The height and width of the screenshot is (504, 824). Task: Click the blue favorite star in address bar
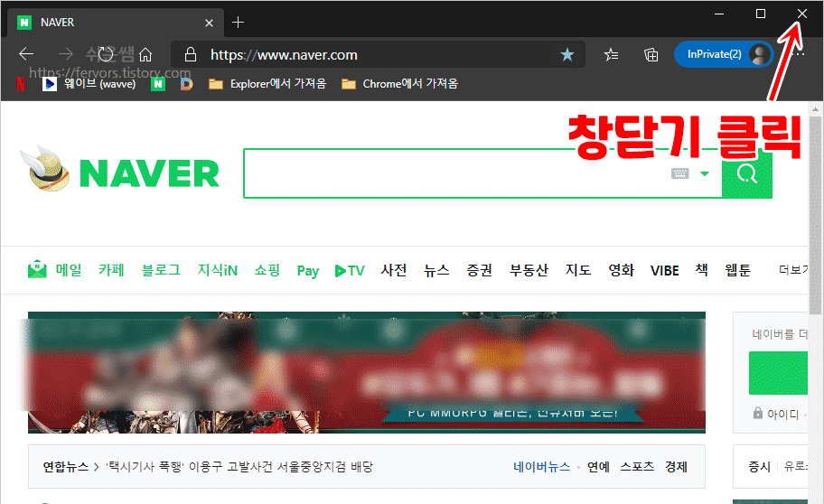pyautogui.click(x=567, y=55)
